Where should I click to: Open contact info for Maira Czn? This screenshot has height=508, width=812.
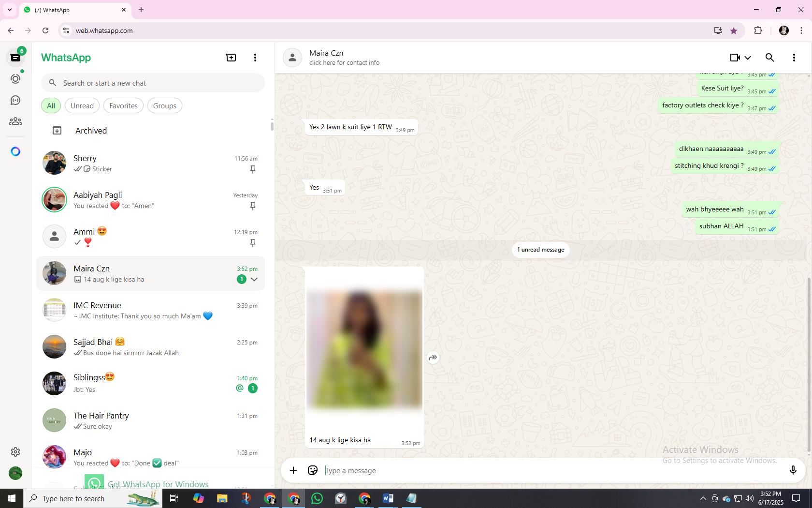pos(344,62)
